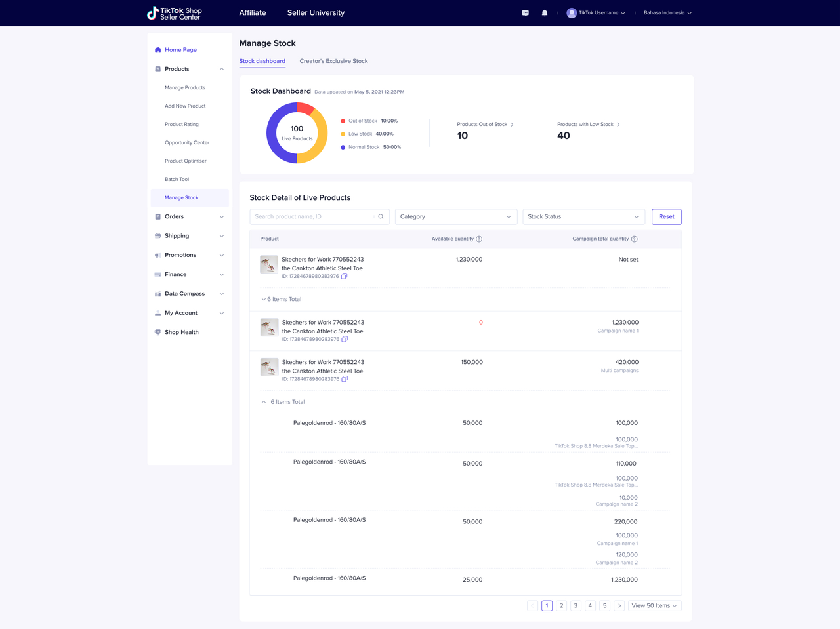The width and height of the screenshot is (840, 629).
Task: Click the search magnifier icon
Action: (381, 216)
